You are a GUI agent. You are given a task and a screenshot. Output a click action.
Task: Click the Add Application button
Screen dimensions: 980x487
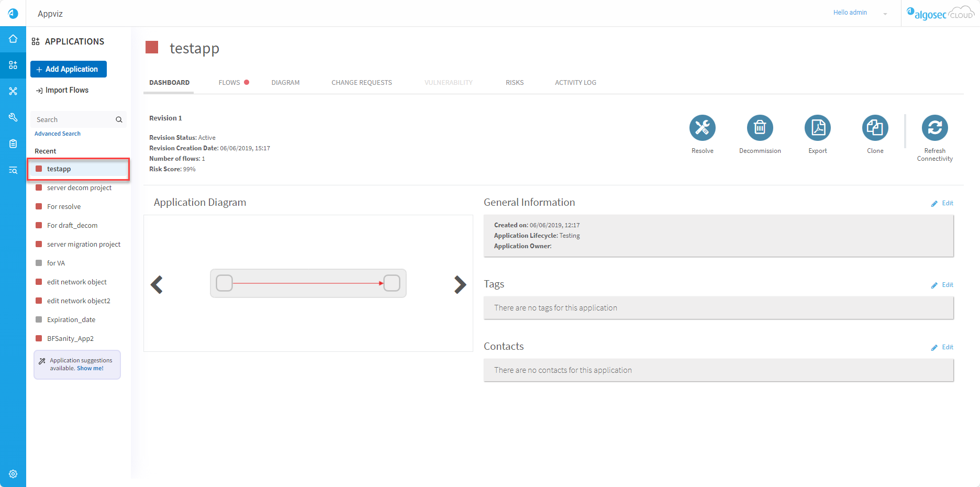69,69
